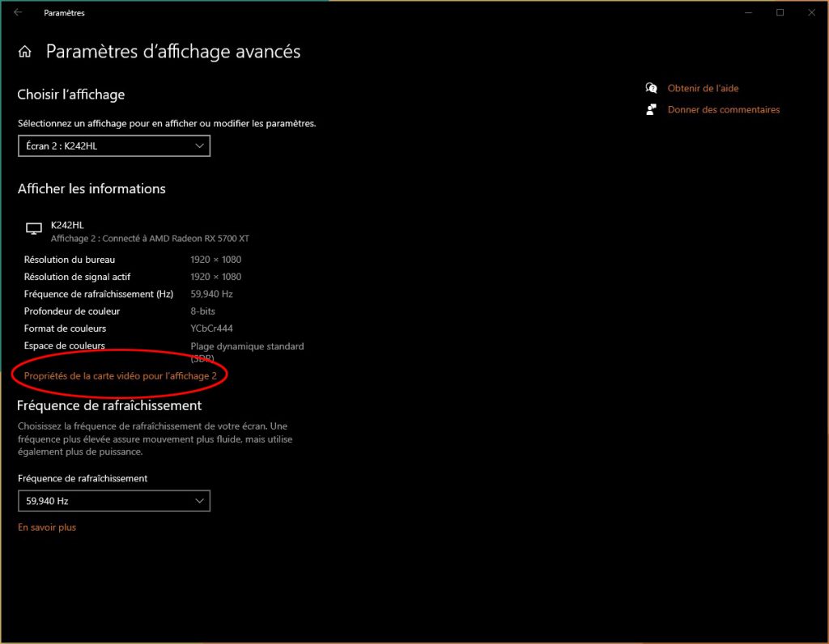Click the Donner des commentaires link text

coord(723,109)
